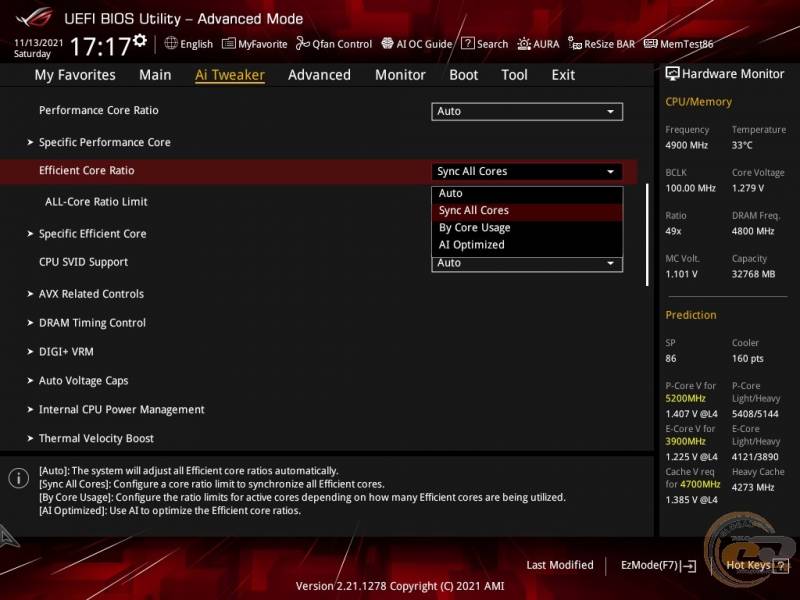Open the Boot tab
This screenshot has height=600, width=800.
click(x=463, y=75)
